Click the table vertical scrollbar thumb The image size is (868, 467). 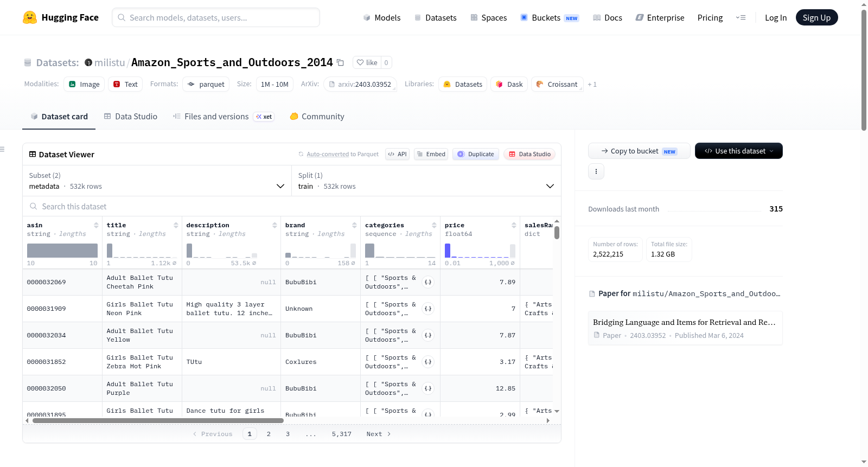(x=557, y=233)
